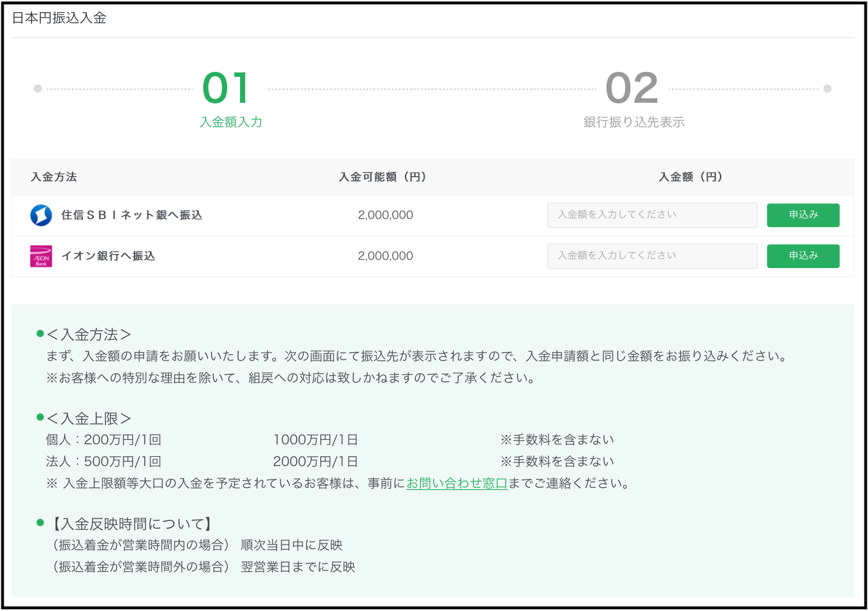This screenshot has width=868, height=611.
Task: Click the イオン銀行へ振込 label
Action: click(108, 256)
